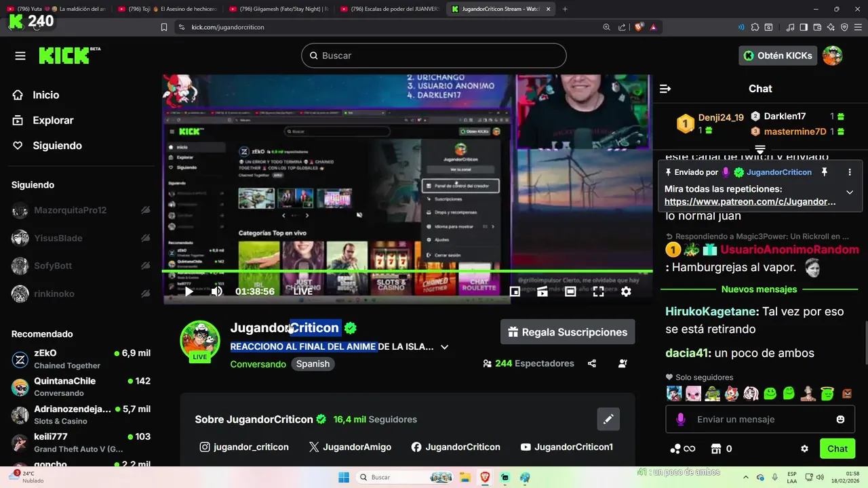Screen dimensions: 868x488
Task: Open video player settings gear
Action: pyautogui.click(x=626, y=291)
